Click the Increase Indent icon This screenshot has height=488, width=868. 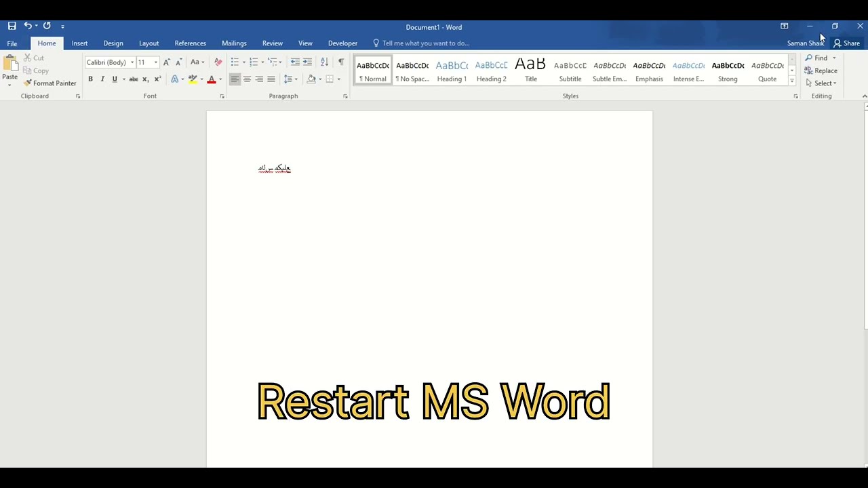pos(307,62)
